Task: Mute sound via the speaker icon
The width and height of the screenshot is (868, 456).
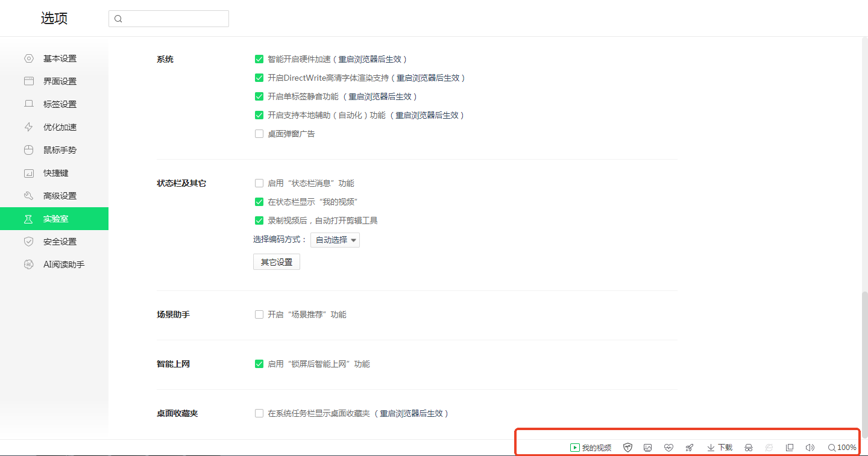Action: (x=810, y=448)
